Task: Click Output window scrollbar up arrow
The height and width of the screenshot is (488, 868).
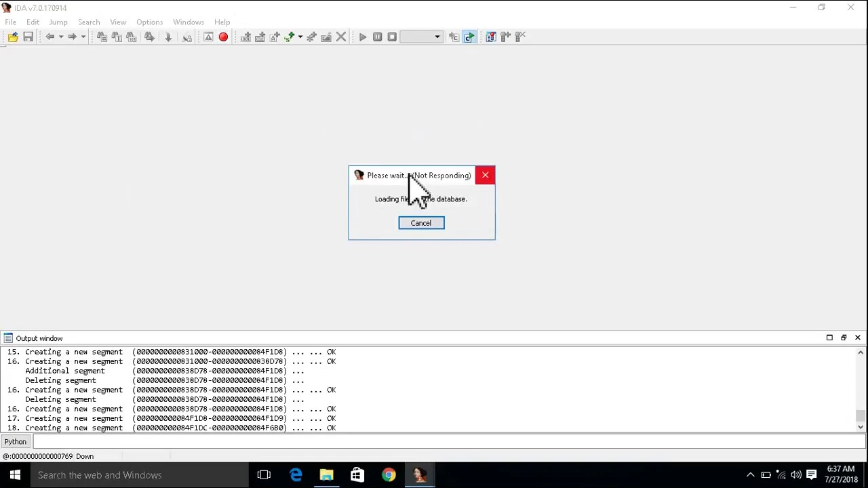Action: [861, 352]
